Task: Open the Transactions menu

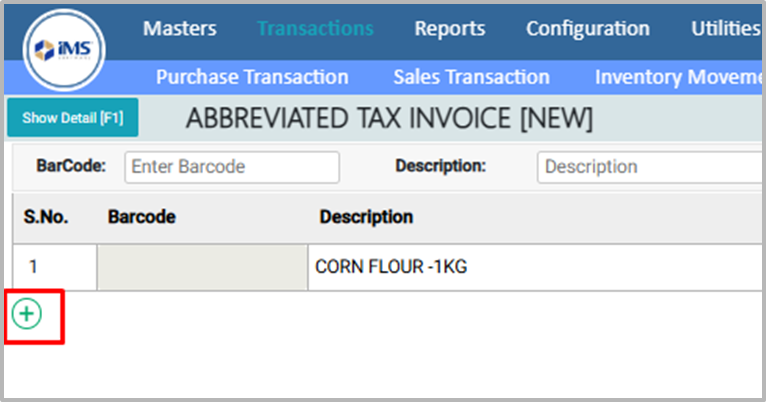Action: [x=315, y=29]
